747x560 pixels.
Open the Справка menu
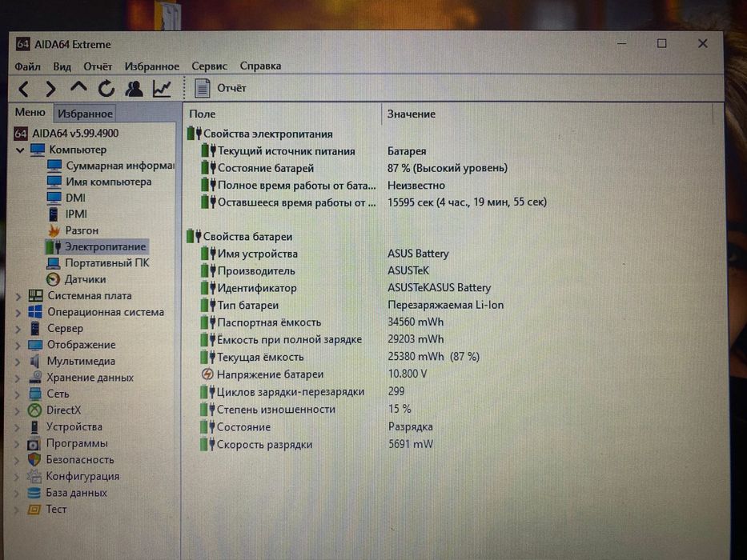[260, 66]
